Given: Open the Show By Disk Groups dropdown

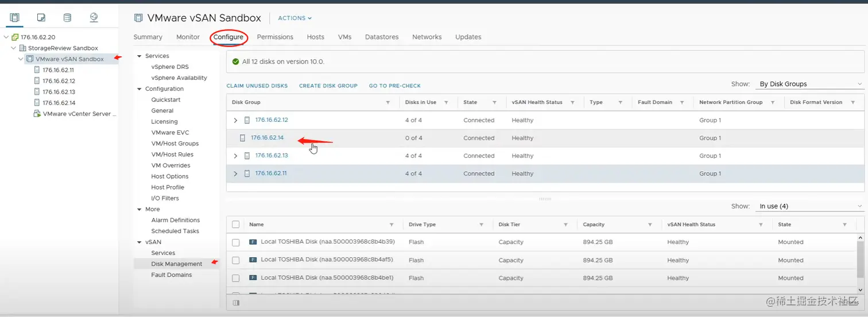Looking at the screenshot, I should [811, 84].
